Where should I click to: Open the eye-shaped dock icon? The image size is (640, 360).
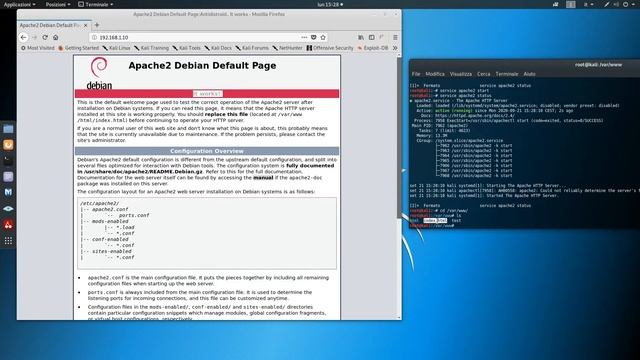[8, 209]
